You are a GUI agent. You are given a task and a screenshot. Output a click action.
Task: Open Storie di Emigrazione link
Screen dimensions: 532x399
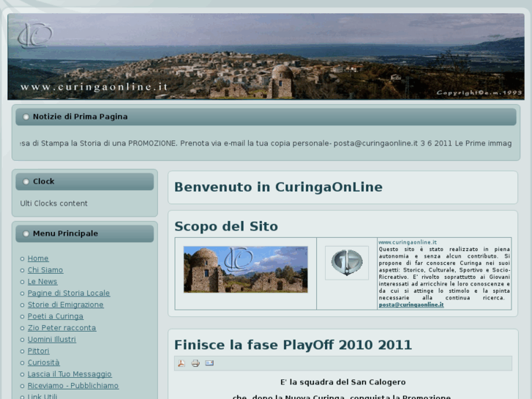[65, 305]
